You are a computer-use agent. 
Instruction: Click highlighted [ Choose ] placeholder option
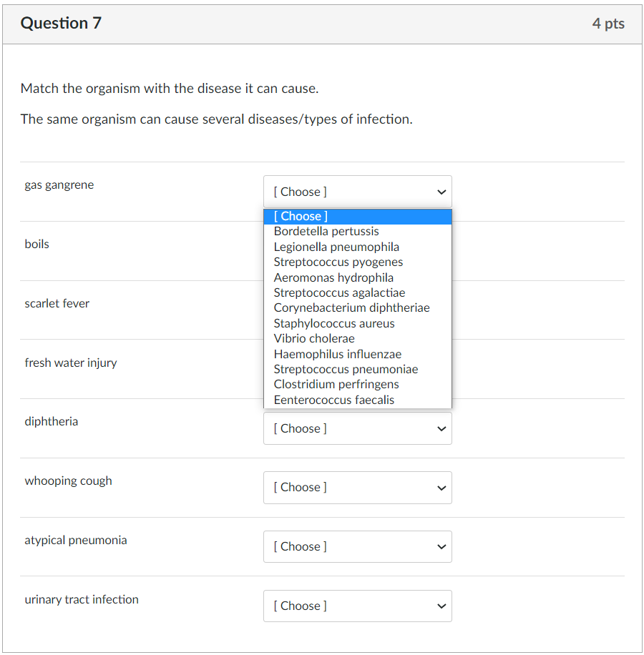click(357, 217)
